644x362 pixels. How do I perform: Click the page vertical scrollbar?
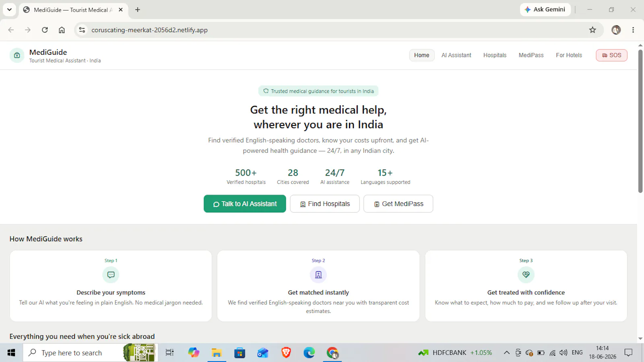click(640, 121)
